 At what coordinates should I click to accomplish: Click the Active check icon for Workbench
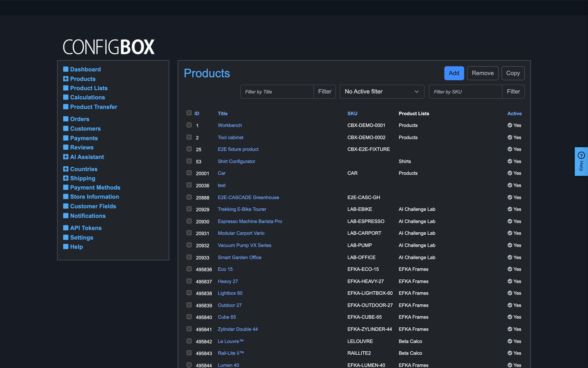[510, 125]
